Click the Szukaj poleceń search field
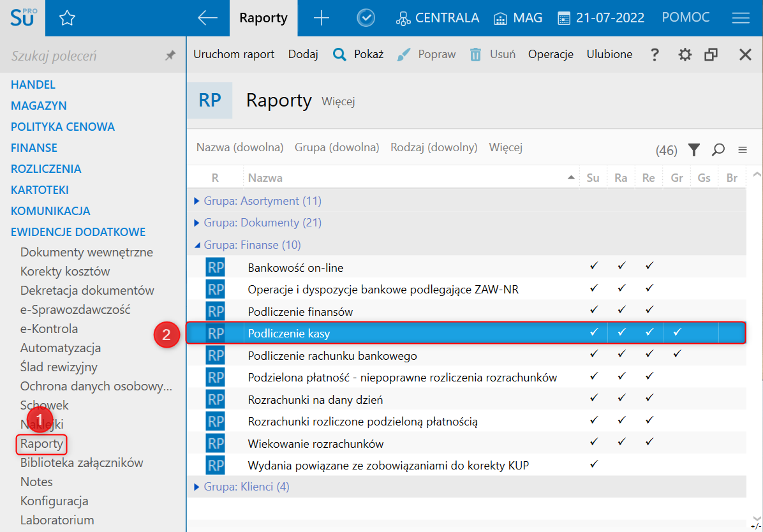The width and height of the screenshot is (763, 532). coord(83,56)
